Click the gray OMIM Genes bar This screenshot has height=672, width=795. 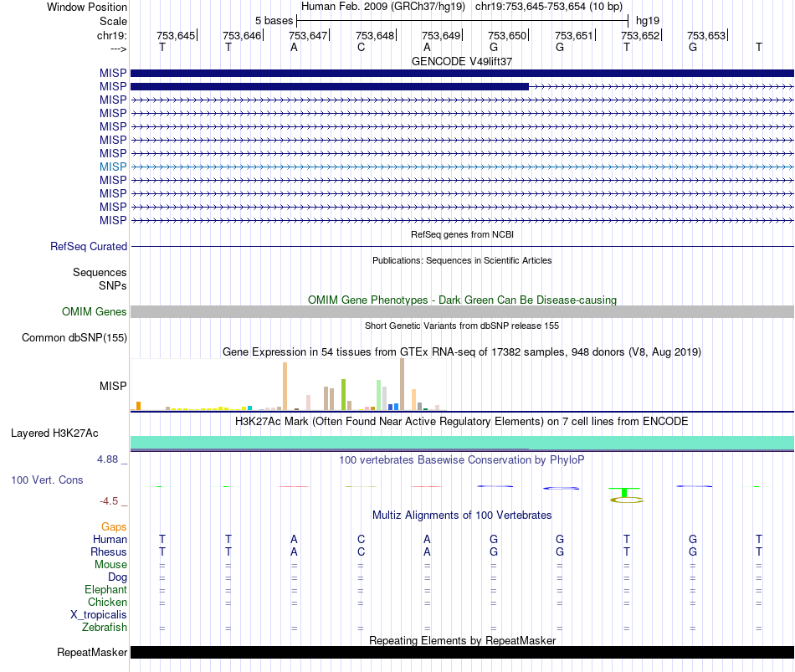click(462, 311)
